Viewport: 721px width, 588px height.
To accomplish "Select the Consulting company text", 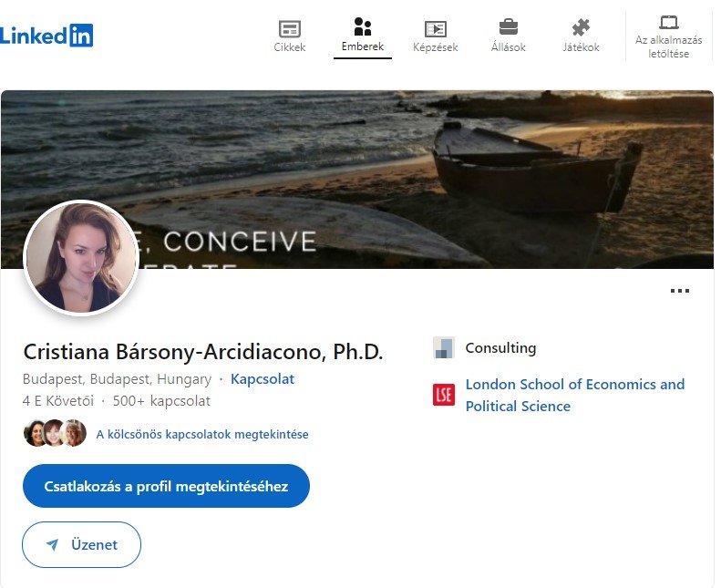I will click(x=500, y=348).
